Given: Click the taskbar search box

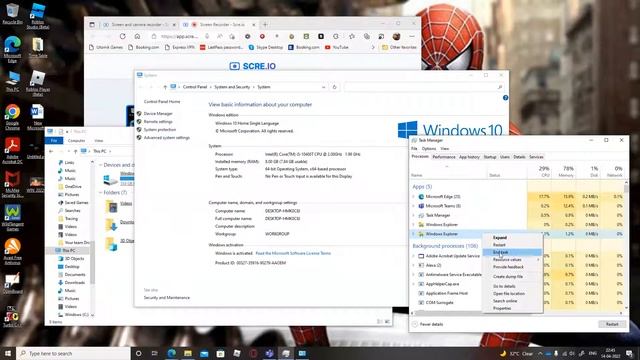Looking at the screenshot, I should tap(73, 353).
